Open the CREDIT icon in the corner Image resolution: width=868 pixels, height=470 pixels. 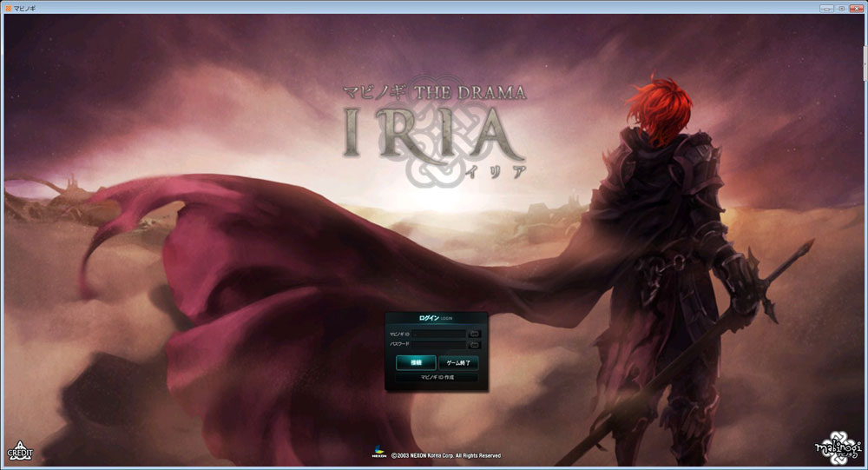tap(20, 451)
